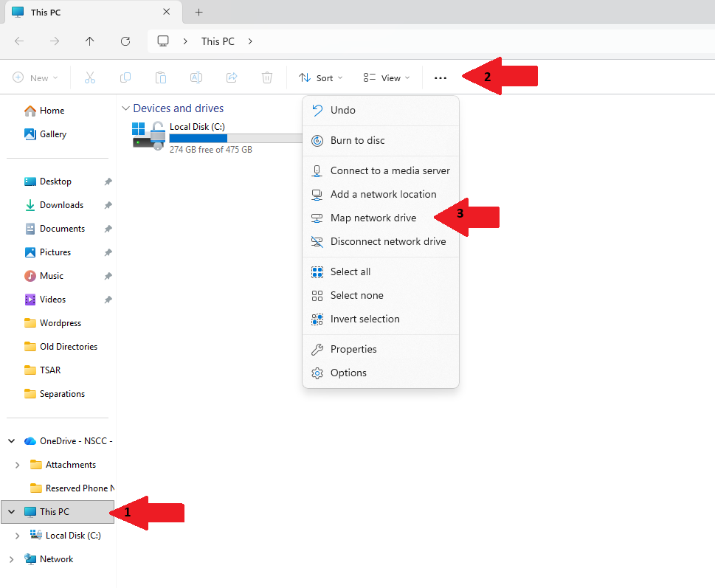715x588 pixels.
Task: Click the See more (ellipsis) toolbar icon
Action: [x=441, y=77]
